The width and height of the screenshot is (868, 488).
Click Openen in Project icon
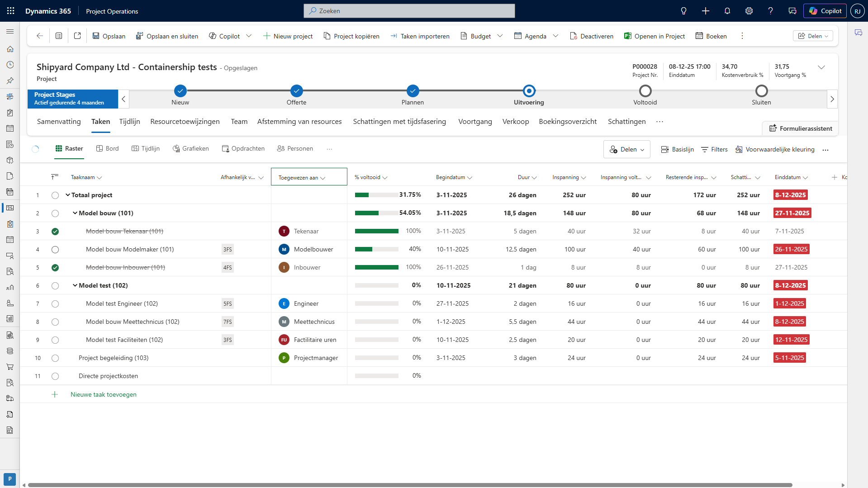point(627,36)
